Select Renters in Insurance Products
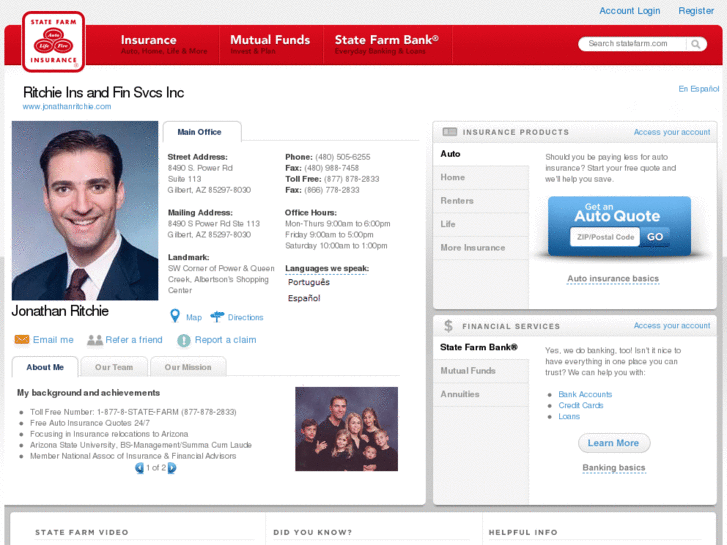The height and width of the screenshot is (545, 727). pyautogui.click(x=481, y=201)
